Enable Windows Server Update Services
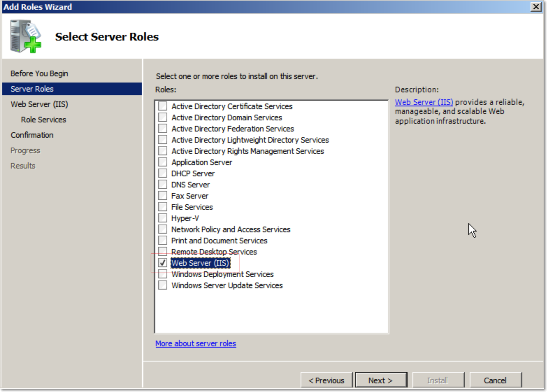Viewport: 547px width, 392px height. click(162, 285)
